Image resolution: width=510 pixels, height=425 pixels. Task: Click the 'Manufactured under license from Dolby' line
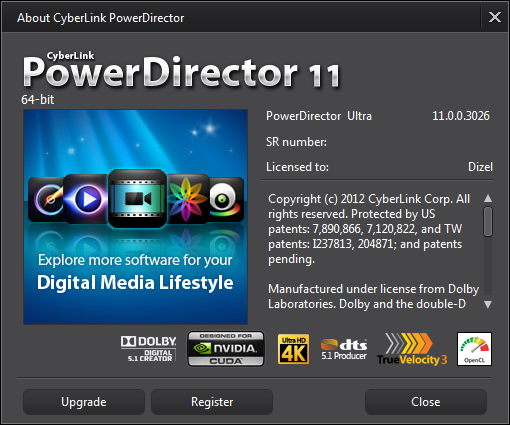click(x=374, y=289)
